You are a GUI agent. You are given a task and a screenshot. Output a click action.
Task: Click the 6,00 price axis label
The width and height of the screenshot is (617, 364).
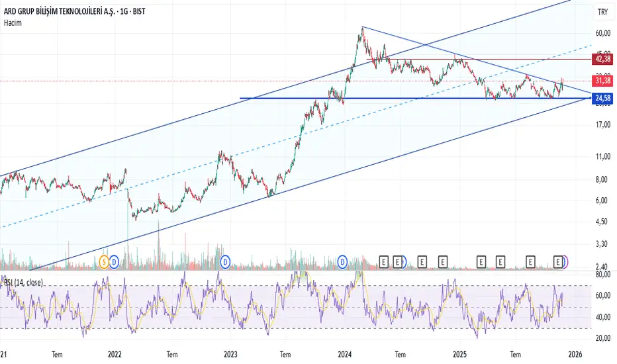pyautogui.click(x=601, y=201)
